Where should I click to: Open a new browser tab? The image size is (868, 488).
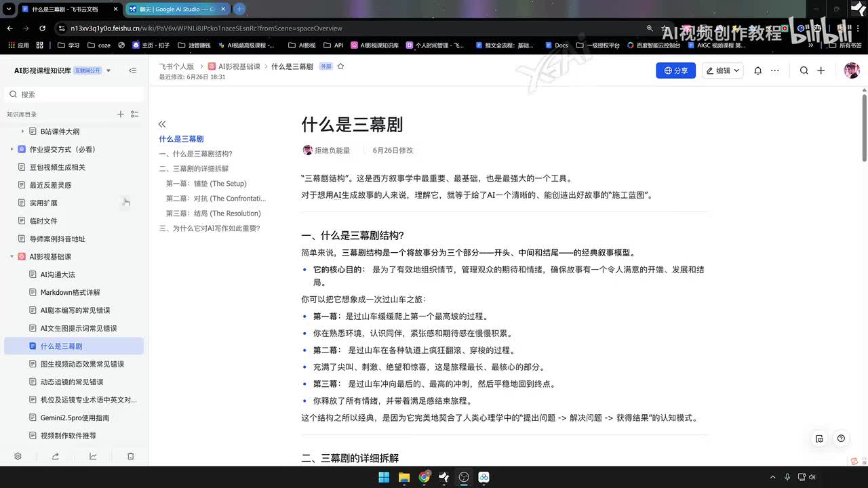(x=239, y=9)
